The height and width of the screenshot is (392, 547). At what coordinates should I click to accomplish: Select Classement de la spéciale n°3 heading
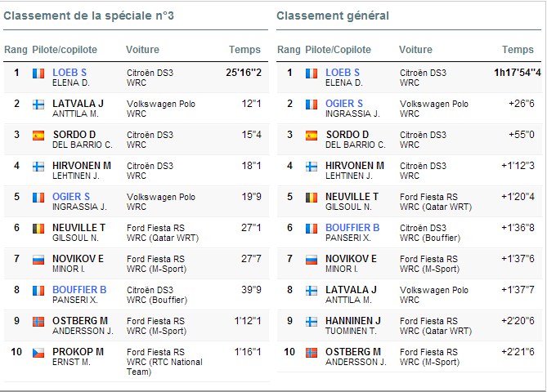(x=88, y=16)
